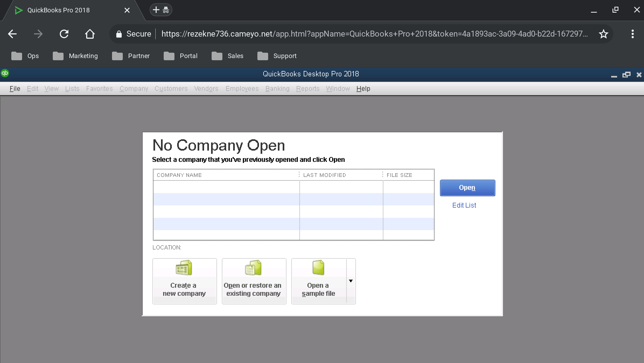644x363 pixels.
Task: Click the Edit List link
Action: point(464,205)
